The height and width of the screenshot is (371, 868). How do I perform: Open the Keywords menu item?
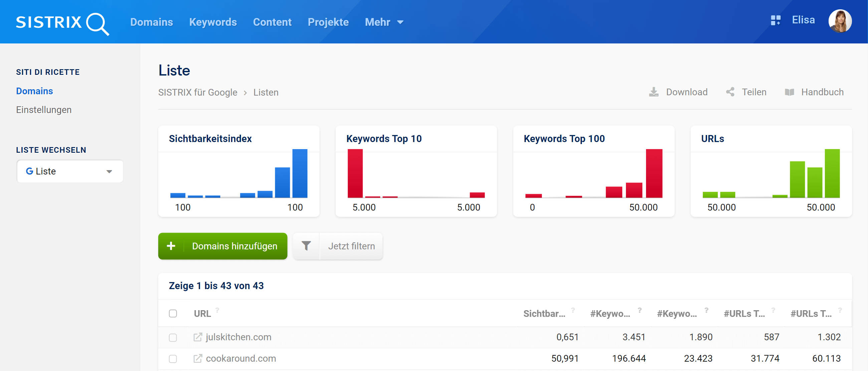click(213, 22)
